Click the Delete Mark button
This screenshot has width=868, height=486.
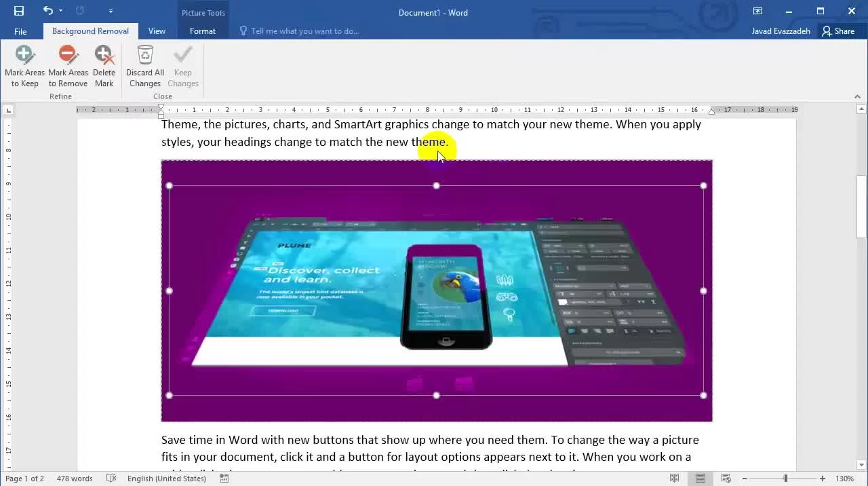104,67
